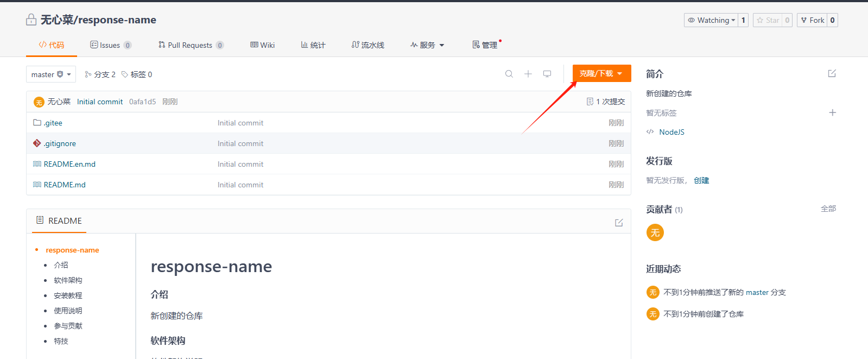Click the tag icon beside 标签 0
The width and height of the screenshot is (868, 359).
pyautogui.click(x=125, y=74)
